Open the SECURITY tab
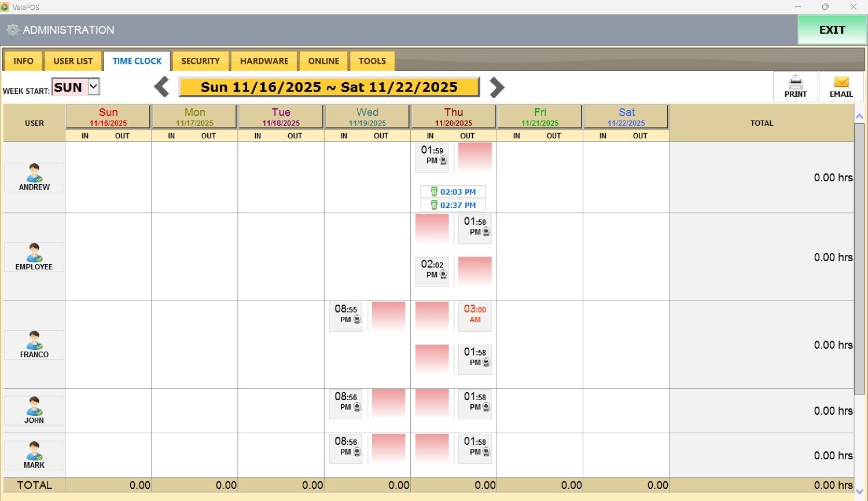 [200, 61]
